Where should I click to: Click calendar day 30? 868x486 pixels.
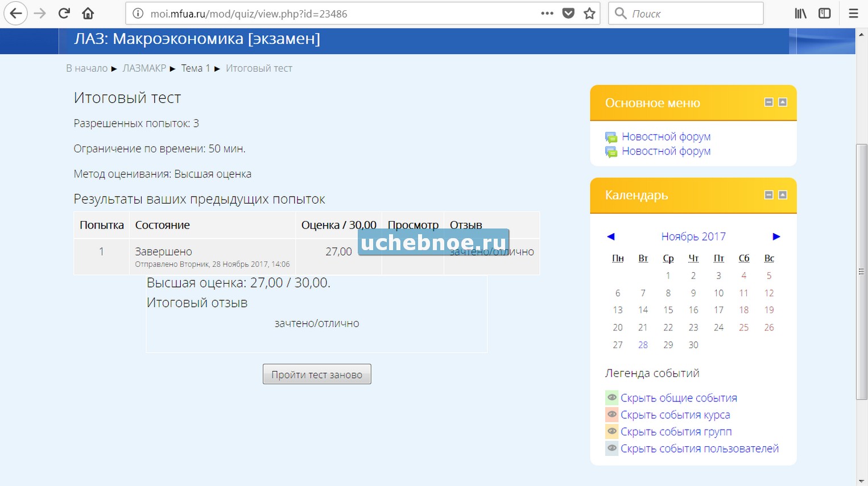point(693,345)
